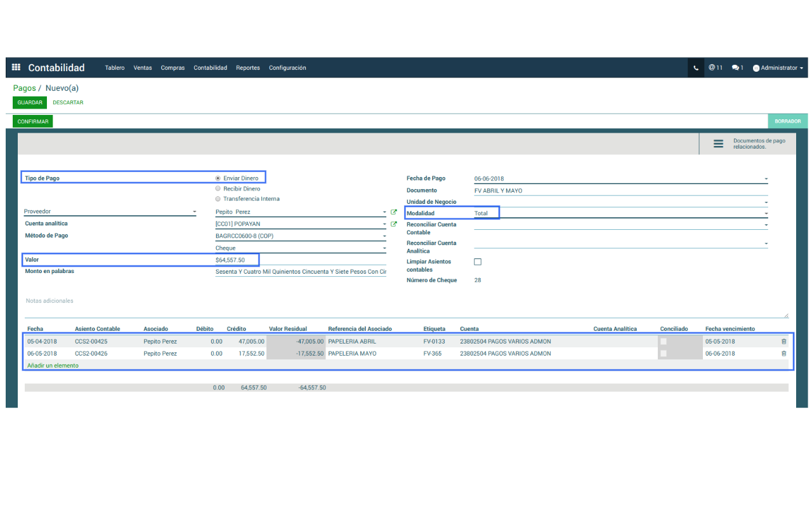Image resolution: width=812 pixels, height=508 pixels.
Task: Open the apps grid menu icon
Action: [16, 67]
